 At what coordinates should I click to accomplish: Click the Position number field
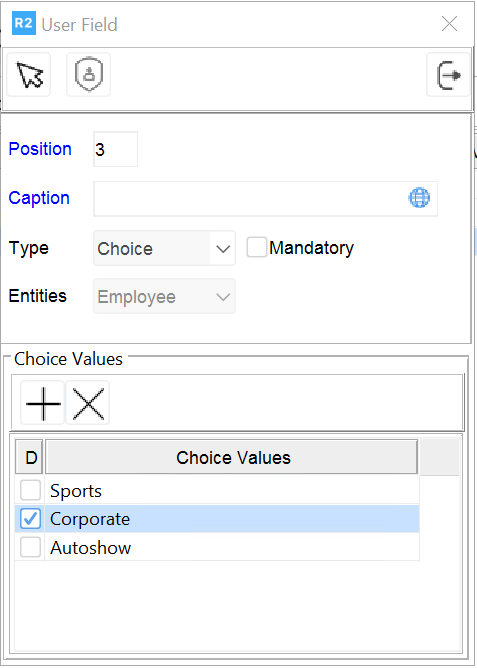115,149
